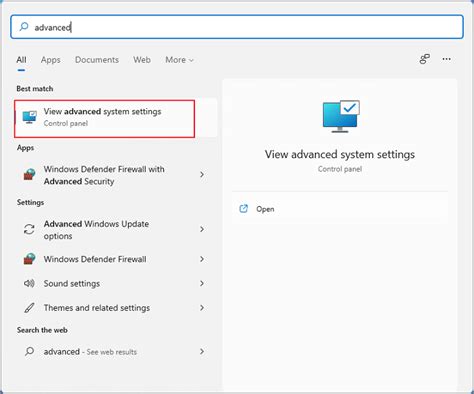
Task: Click the firewall icon for Advanced Security app
Action: [29, 174]
